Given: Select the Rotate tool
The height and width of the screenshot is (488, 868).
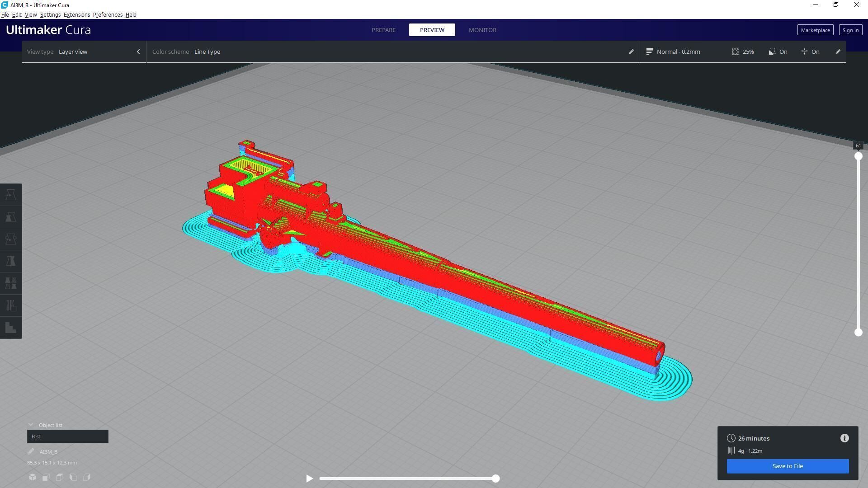Looking at the screenshot, I should pos(11,239).
